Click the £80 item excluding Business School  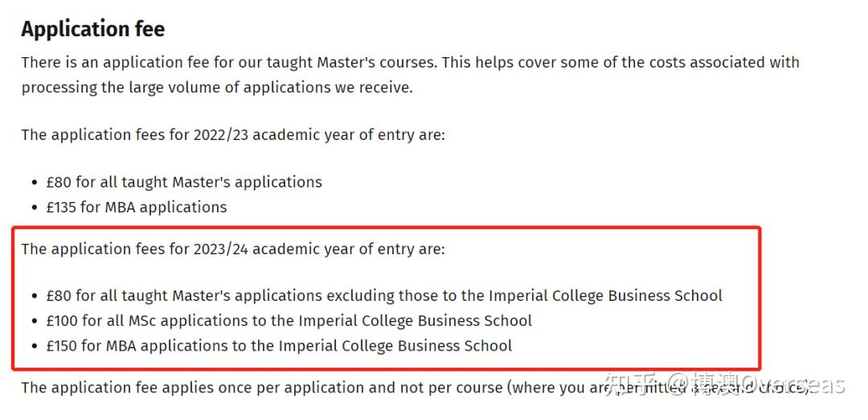tap(384, 295)
